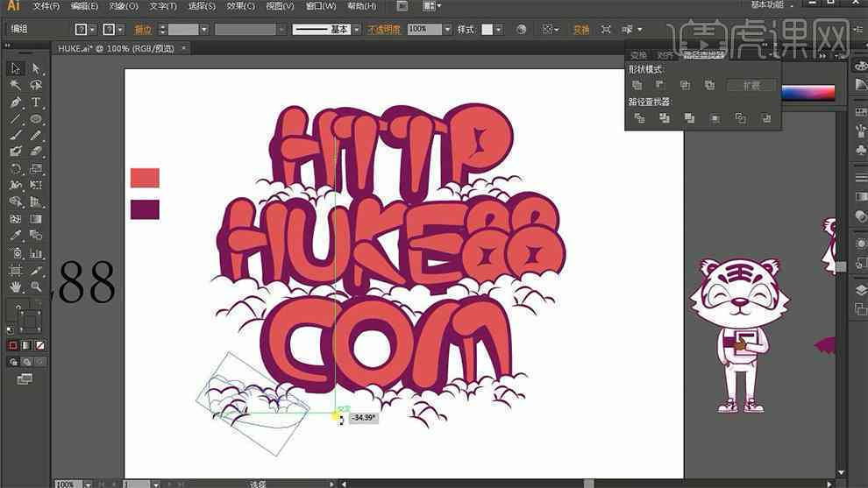868x488 pixels.
Task: Switch to the 变换 panel tab
Action: click(x=639, y=55)
